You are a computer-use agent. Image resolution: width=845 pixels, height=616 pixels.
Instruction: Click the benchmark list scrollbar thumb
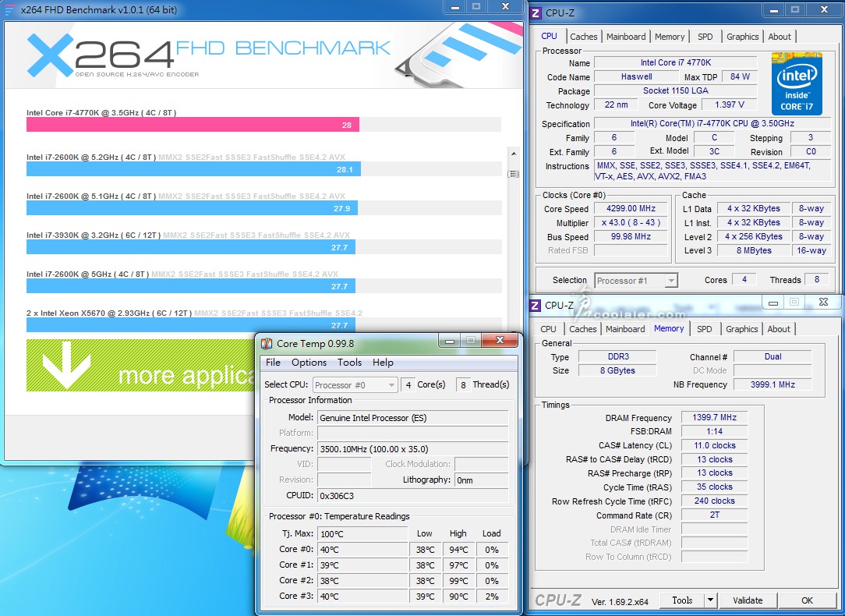click(514, 174)
